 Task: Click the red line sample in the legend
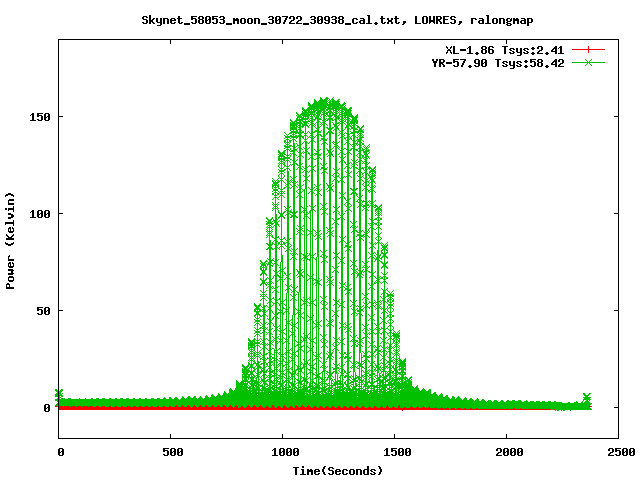(x=588, y=50)
